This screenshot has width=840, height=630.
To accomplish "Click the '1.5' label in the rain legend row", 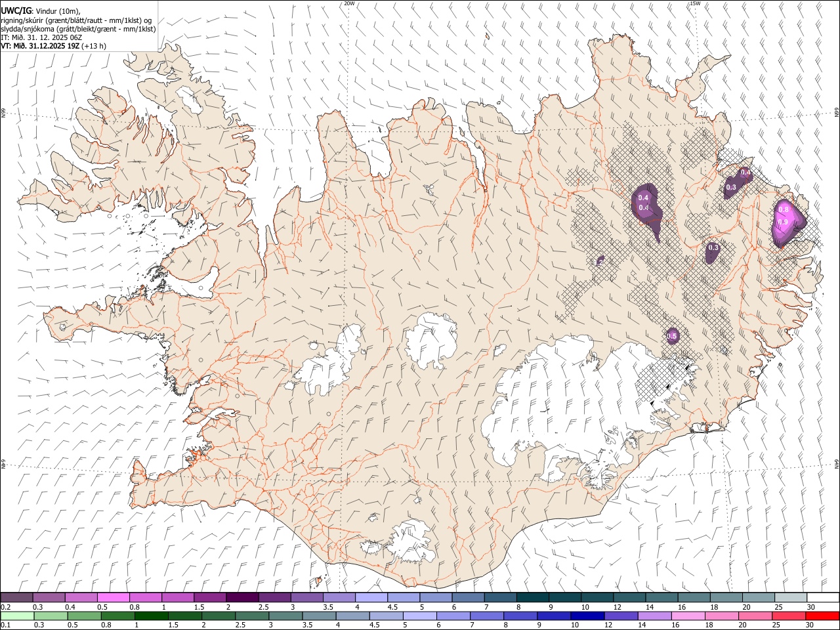I will point(173,625).
